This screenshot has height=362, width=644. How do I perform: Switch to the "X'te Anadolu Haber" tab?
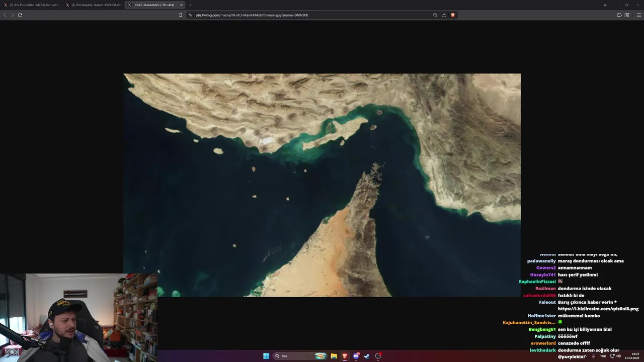(93, 5)
